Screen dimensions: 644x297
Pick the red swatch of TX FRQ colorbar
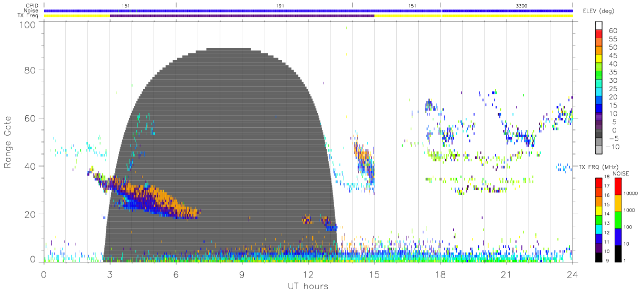pyautogui.click(x=599, y=182)
